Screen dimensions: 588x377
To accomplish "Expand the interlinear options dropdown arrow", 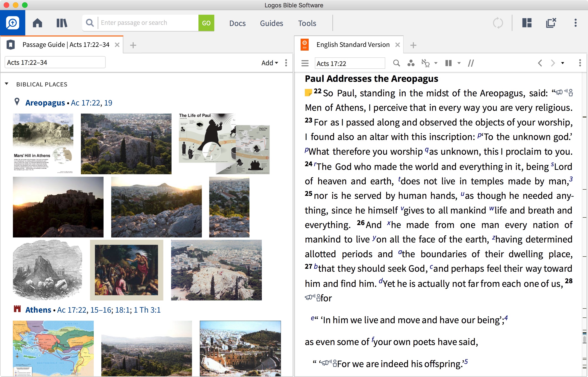I will tap(436, 63).
